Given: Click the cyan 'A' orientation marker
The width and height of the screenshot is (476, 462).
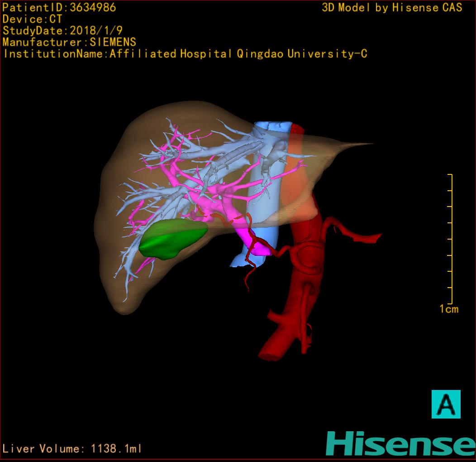Looking at the screenshot, I should coord(446,404).
